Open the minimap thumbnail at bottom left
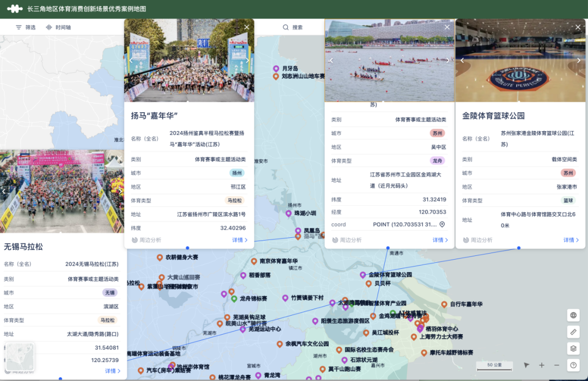588x381 pixels. click(20, 357)
